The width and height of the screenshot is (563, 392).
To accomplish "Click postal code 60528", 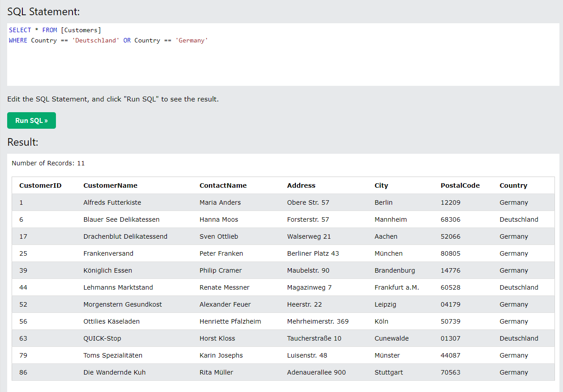I will [x=451, y=287].
